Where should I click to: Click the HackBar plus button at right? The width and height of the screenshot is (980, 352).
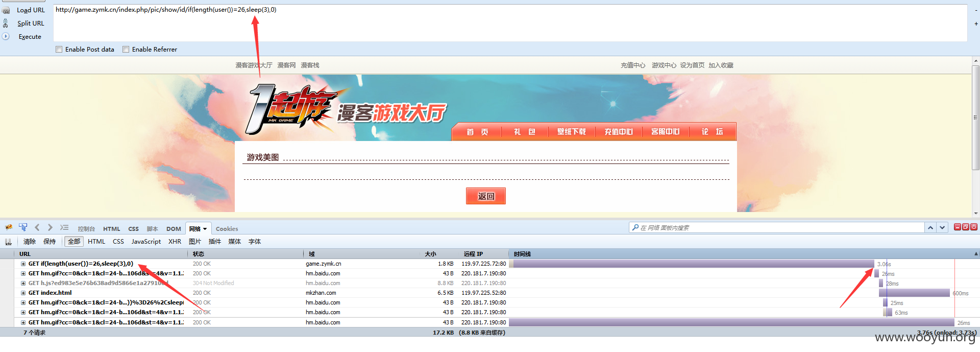(x=976, y=24)
